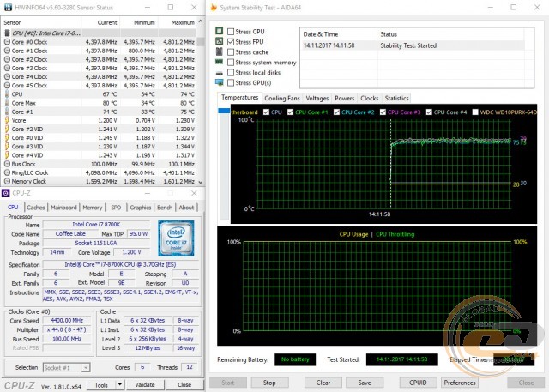
Task: Open CPUID from AIDA64 stability test
Action: tap(418, 383)
